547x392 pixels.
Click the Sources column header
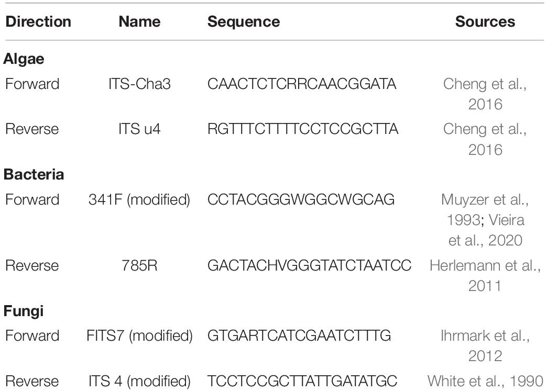pos(485,21)
